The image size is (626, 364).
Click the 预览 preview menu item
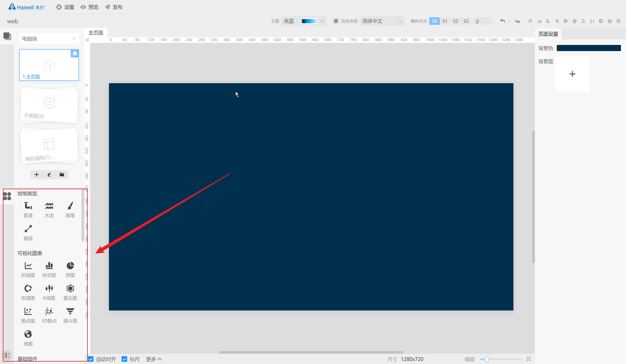[x=89, y=7]
